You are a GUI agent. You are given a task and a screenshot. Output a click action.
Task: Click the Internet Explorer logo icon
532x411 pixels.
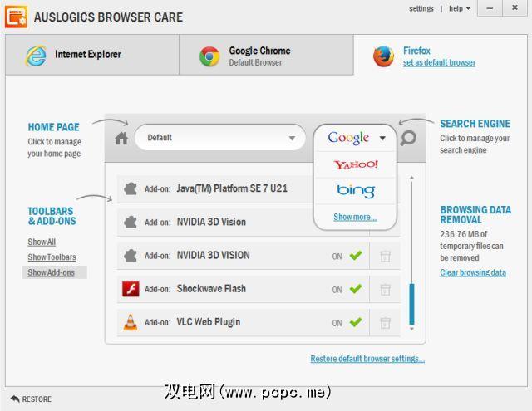tap(36, 56)
